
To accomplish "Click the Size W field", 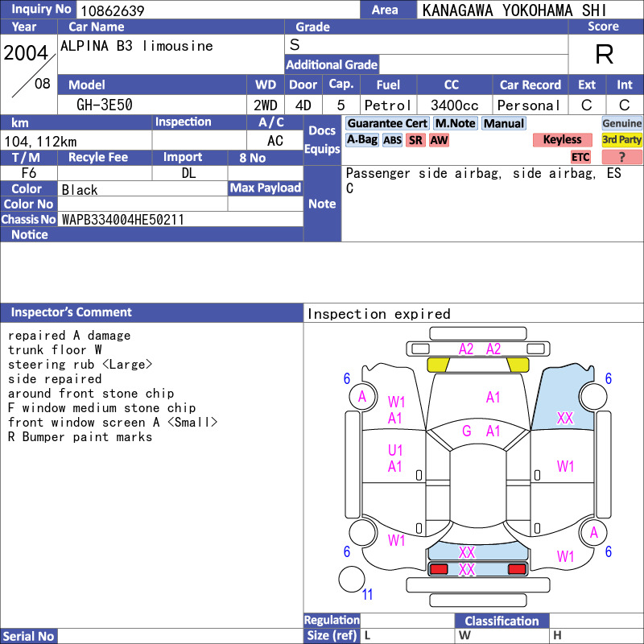I will 502,635.
